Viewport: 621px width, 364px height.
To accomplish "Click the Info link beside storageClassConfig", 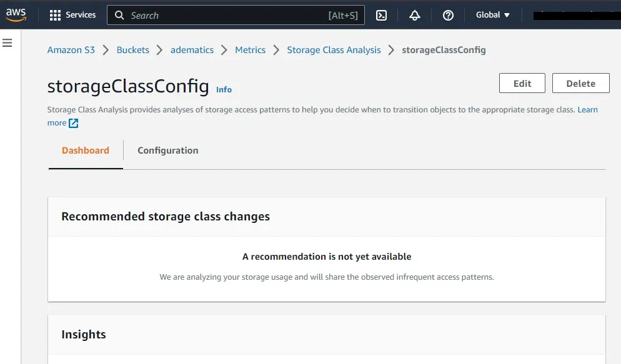I will [x=224, y=90].
